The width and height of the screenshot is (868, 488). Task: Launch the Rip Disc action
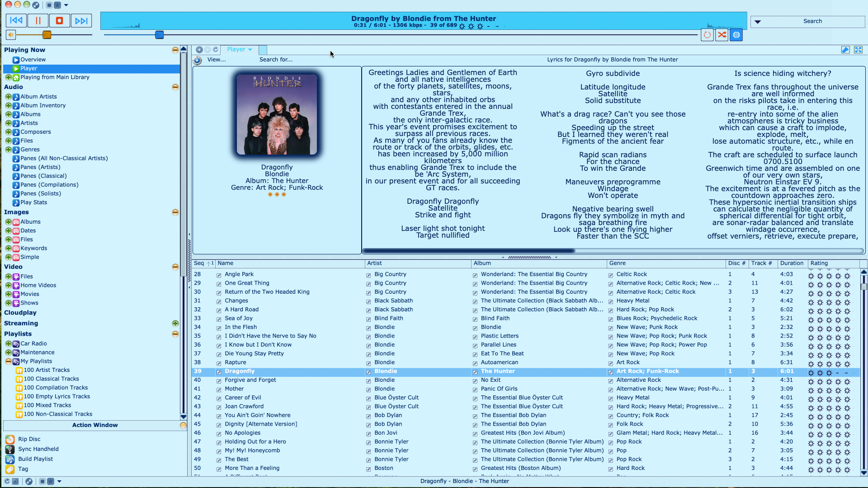pyautogui.click(x=29, y=439)
